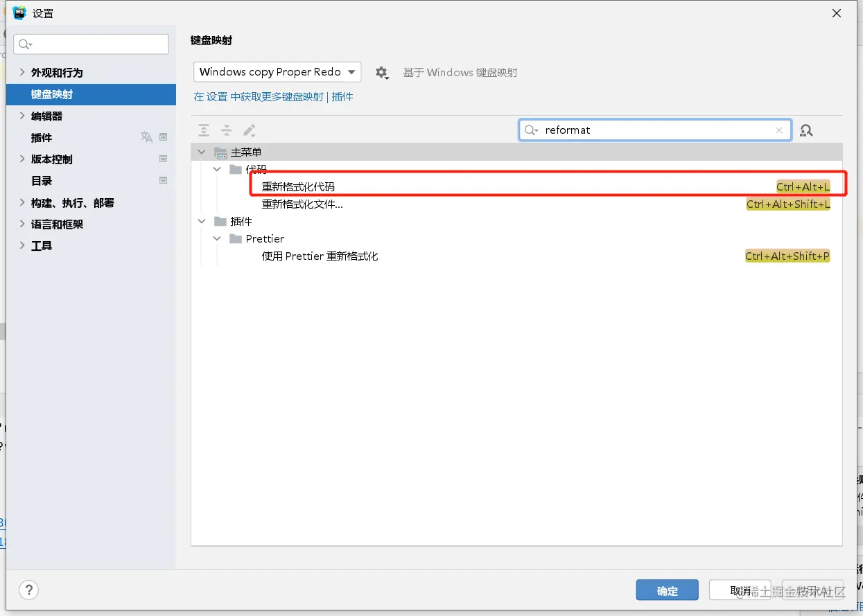The image size is (863, 616).
Task: Collapse the 主菜单 tree node
Action: tap(202, 152)
